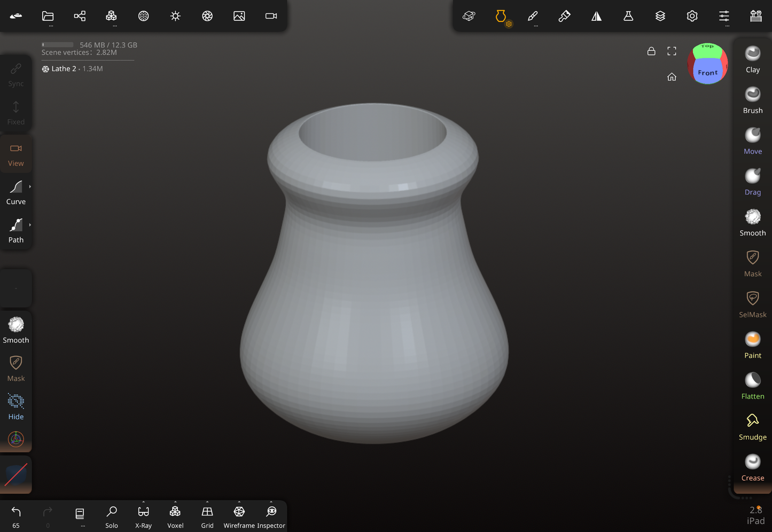
Task: Open the symmetry settings
Action: click(x=596, y=16)
